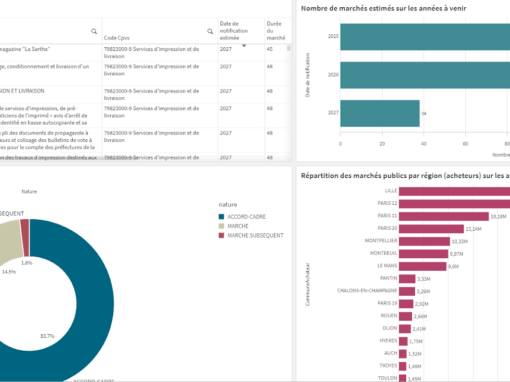
Task: Select the TROYES bar in region chart
Action: click(402, 366)
